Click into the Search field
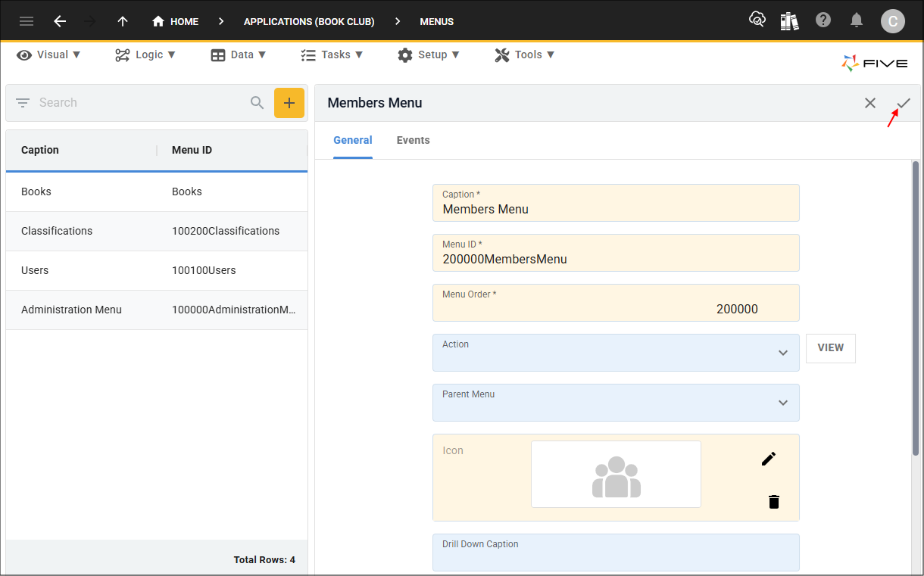The height and width of the screenshot is (576, 924). pos(140,102)
